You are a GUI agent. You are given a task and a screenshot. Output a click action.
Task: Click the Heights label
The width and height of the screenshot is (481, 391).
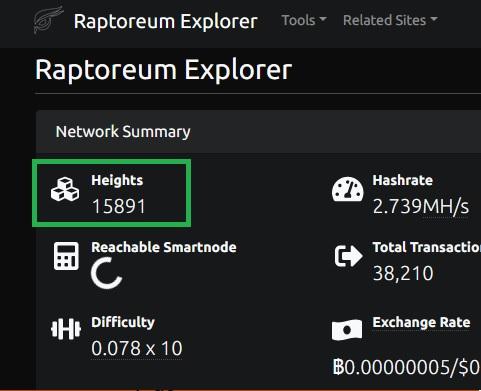coord(117,180)
